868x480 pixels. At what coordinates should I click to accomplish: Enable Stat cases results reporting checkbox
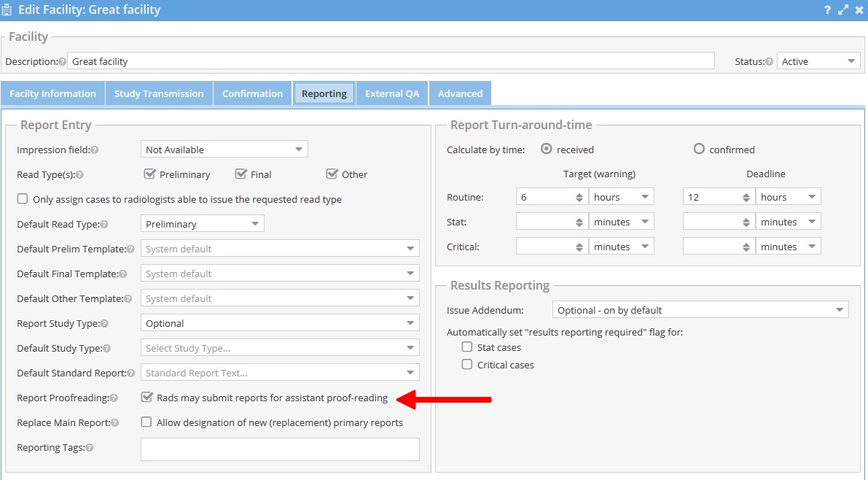point(467,347)
